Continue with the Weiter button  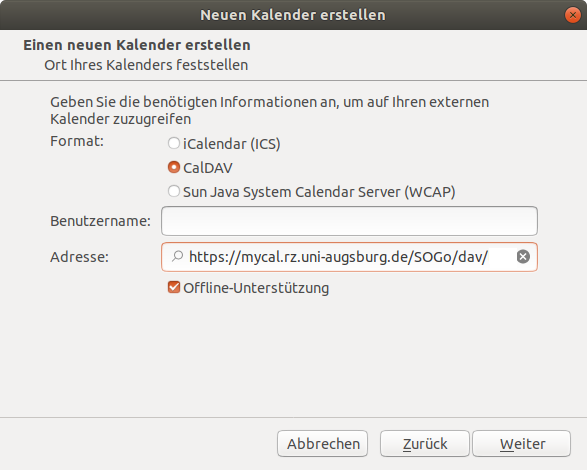522,444
